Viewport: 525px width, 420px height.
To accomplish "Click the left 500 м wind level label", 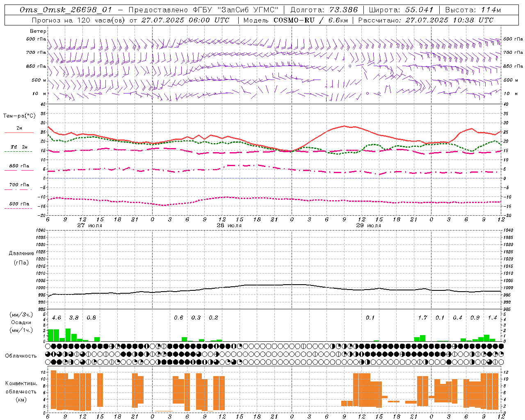I will tap(39, 80).
